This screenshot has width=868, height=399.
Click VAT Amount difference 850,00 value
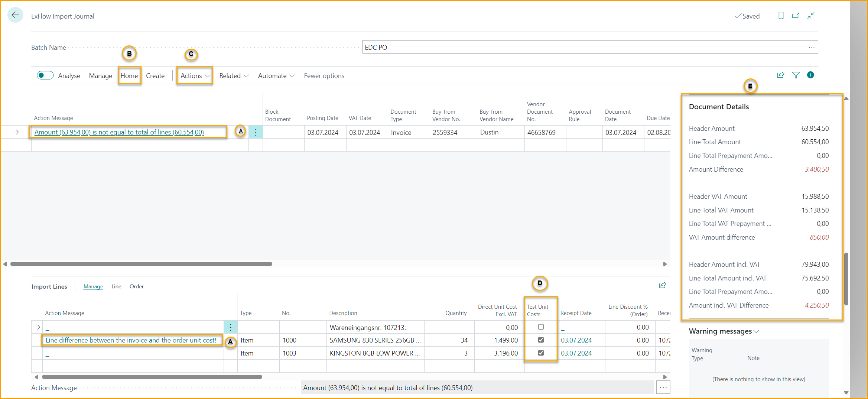[x=819, y=237]
